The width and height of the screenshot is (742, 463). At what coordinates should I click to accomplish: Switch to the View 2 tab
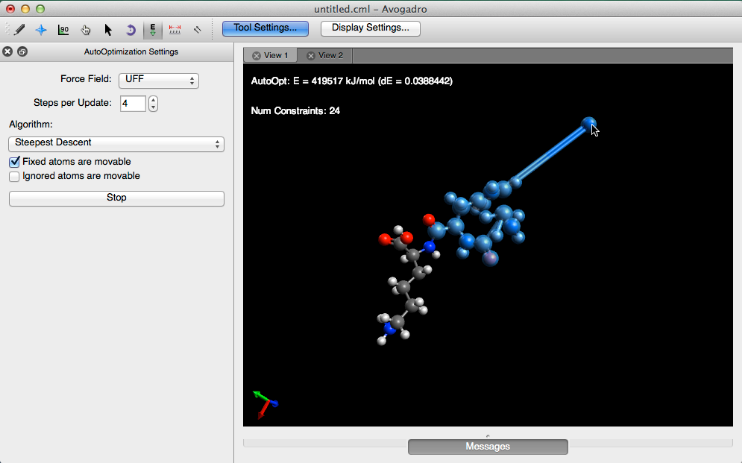coord(325,56)
